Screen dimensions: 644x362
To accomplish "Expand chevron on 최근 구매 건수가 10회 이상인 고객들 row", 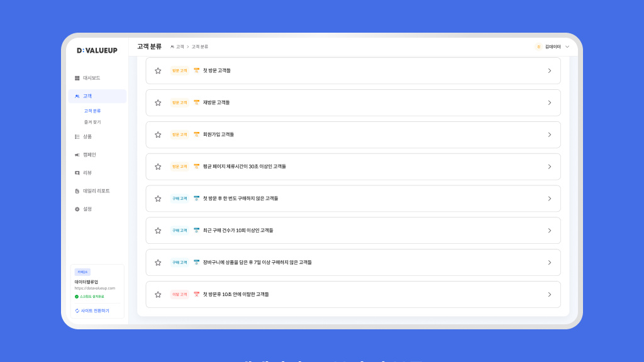I will pyautogui.click(x=550, y=231).
